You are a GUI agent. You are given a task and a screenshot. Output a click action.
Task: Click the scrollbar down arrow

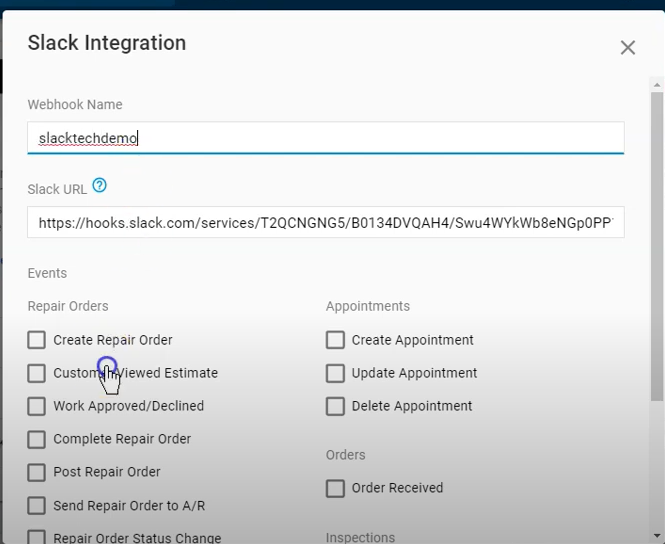click(657, 536)
